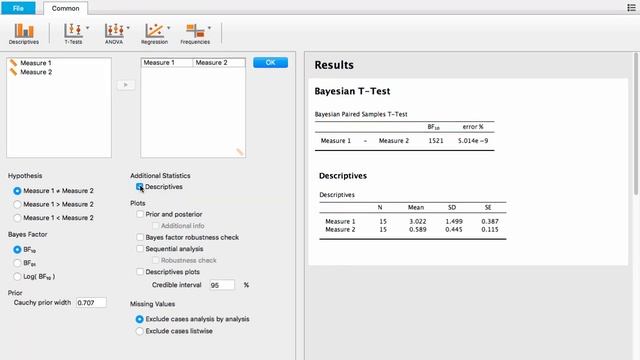Enable Descriptives plots checkbox
The width and height of the screenshot is (640, 360).
coord(140,271)
